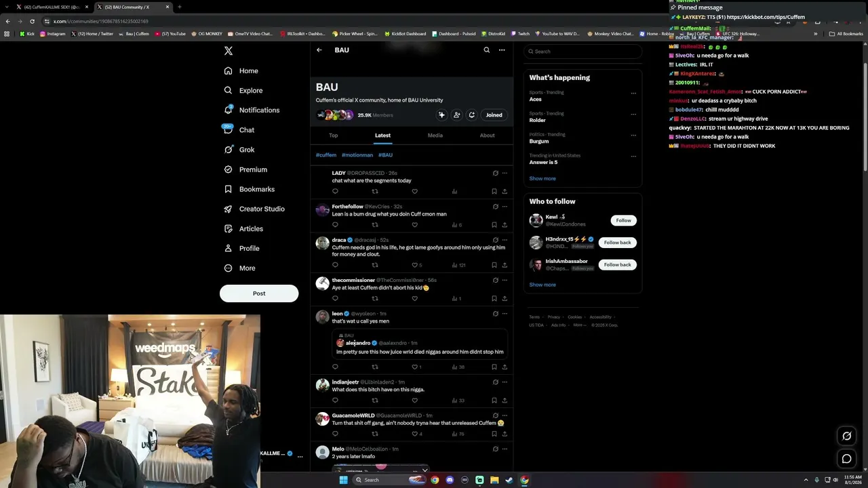Open Grok actions on Forthefollow's post

(x=495, y=207)
